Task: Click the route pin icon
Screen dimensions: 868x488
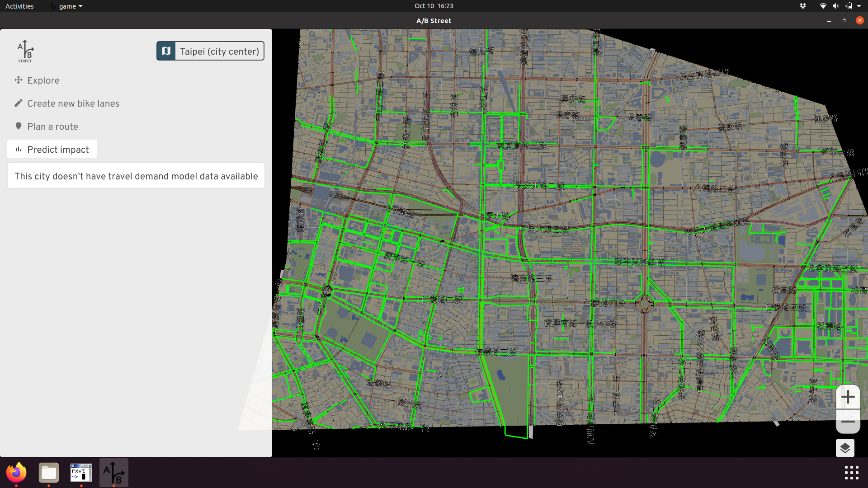Action: pyautogui.click(x=19, y=126)
